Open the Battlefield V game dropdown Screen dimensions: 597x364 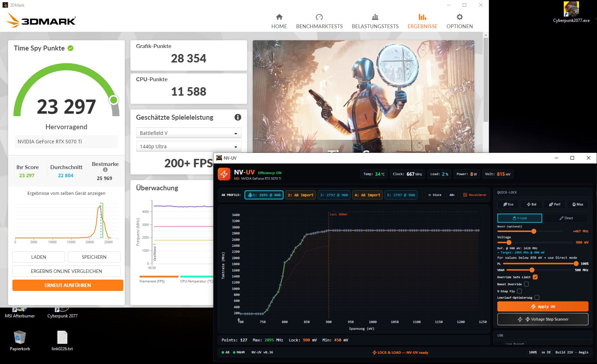(188, 133)
